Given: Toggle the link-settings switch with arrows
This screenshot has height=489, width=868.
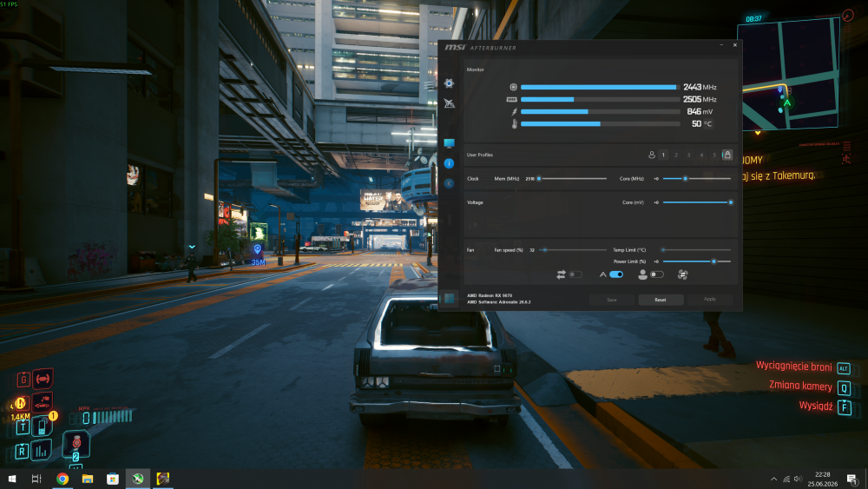Looking at the screenshot, I should 575,274.
